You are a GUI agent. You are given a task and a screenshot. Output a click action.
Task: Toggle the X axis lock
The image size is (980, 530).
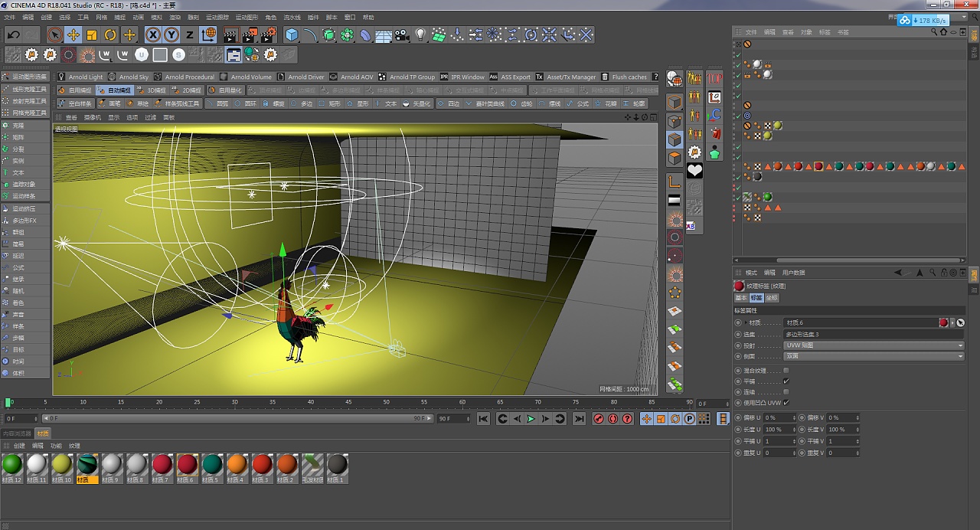[153, 34]
